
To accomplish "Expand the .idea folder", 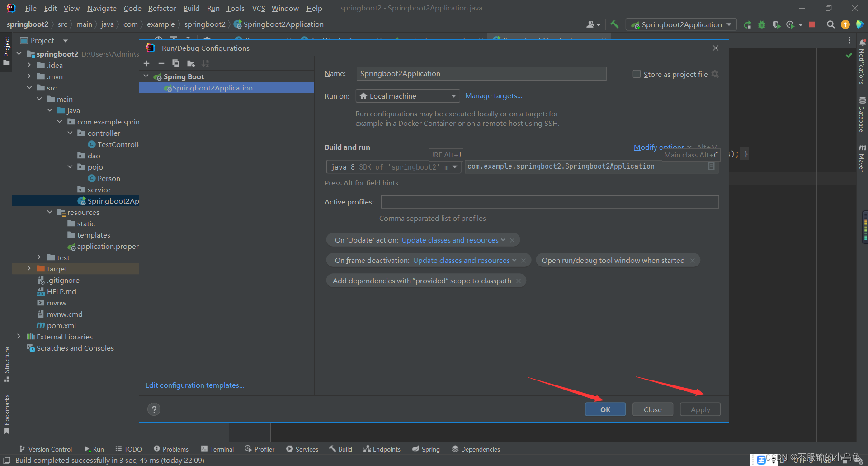I will coord(29,65).
